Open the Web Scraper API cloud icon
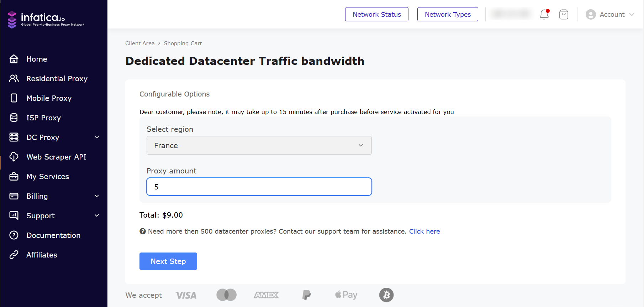644x307 pixels. click(14, 157)
